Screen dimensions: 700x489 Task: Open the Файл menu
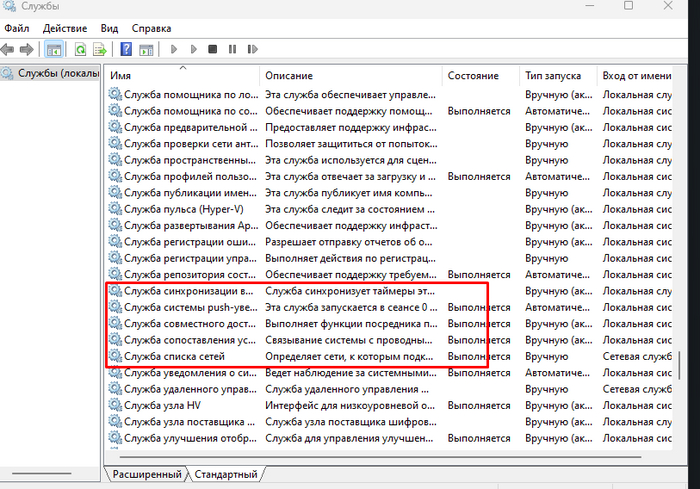point(17,29)
